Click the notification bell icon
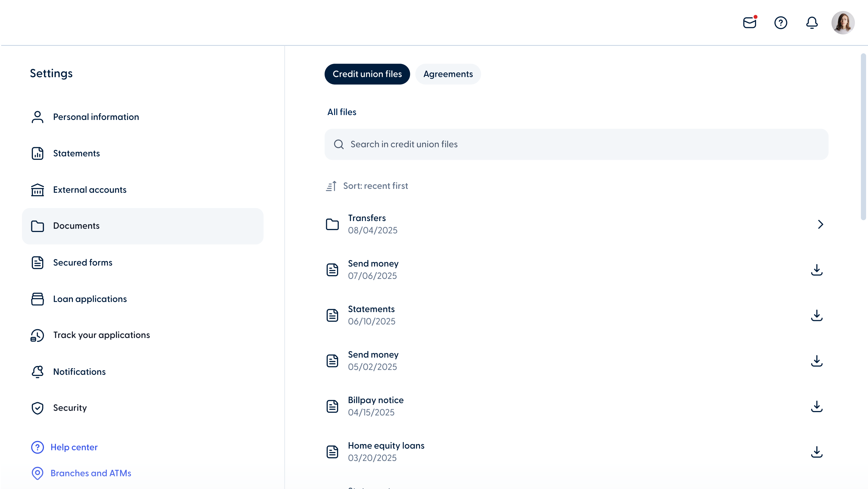 tap(812, 23)
